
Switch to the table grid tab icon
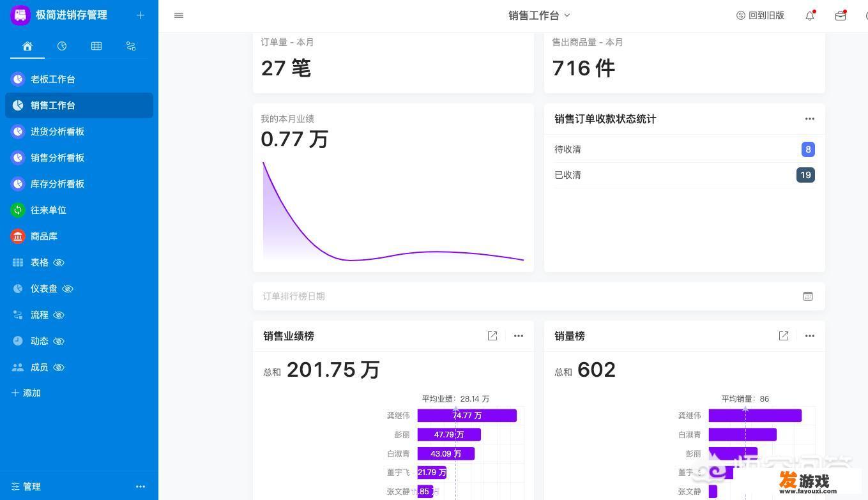[x=96, y=46]
